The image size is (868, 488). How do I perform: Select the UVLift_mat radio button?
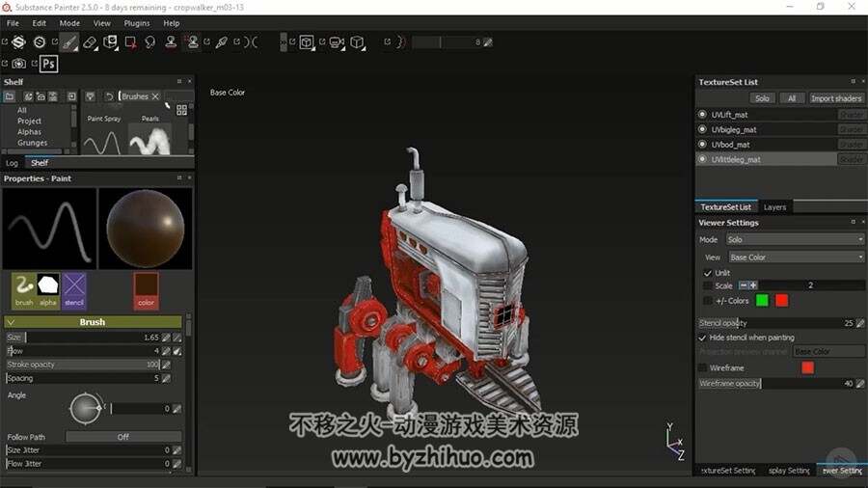702,115
